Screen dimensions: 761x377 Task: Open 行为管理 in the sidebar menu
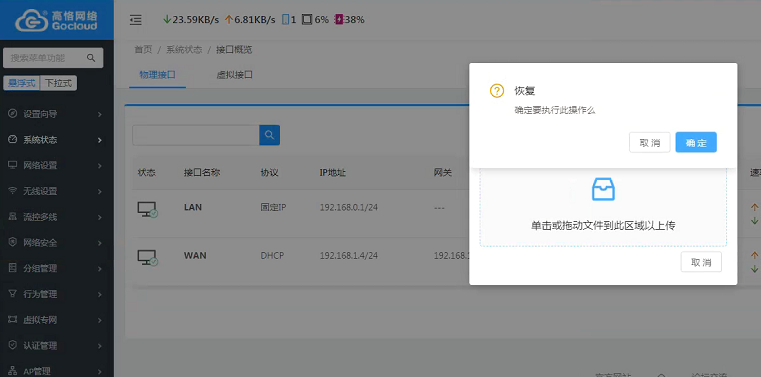pos(57,294)
